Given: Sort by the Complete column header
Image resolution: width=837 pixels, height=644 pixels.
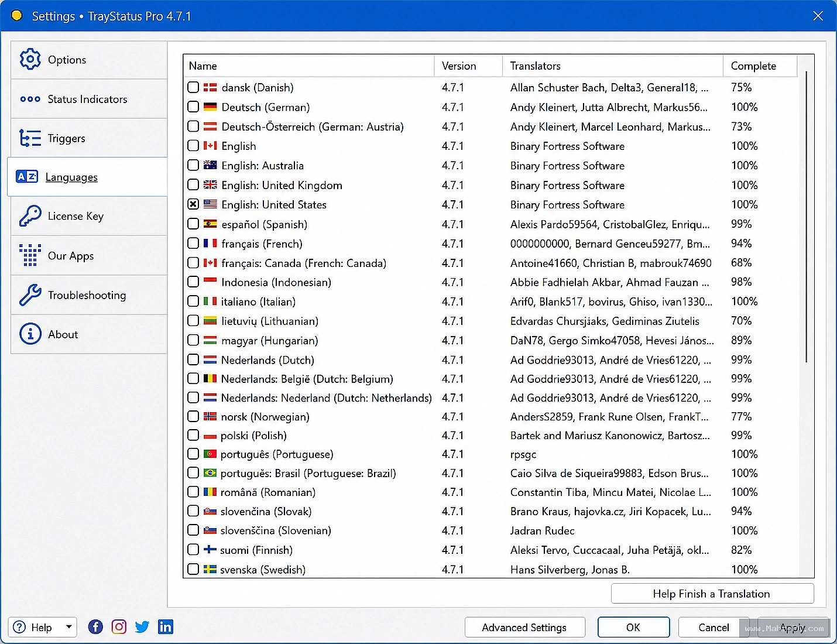Looking at the screenshot, I should click(x=760, y=66).
